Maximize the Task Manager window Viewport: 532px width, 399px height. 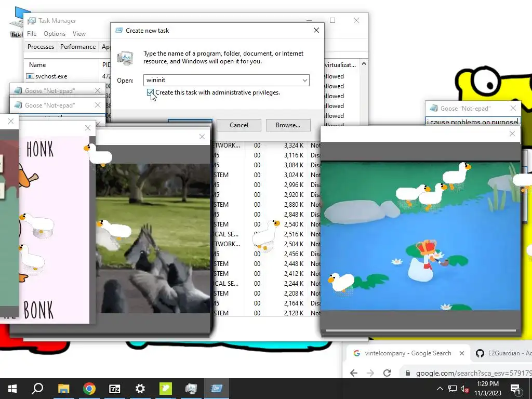[332, 20]
